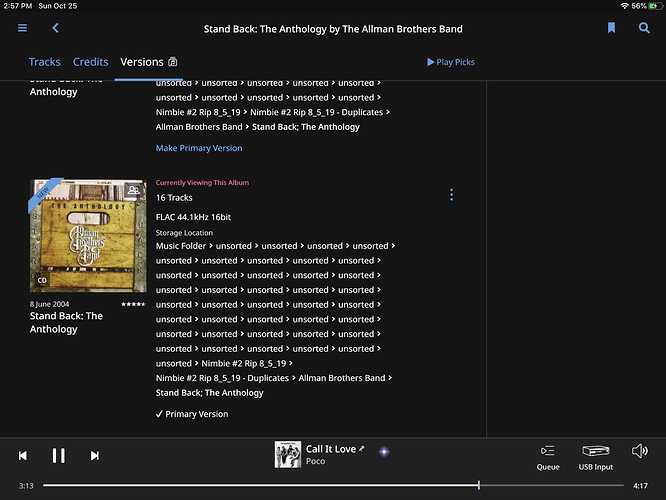Click the page title Stand Back: The Anthology
The height and width of the screenshot is (500, 666).
pos(333,29)
